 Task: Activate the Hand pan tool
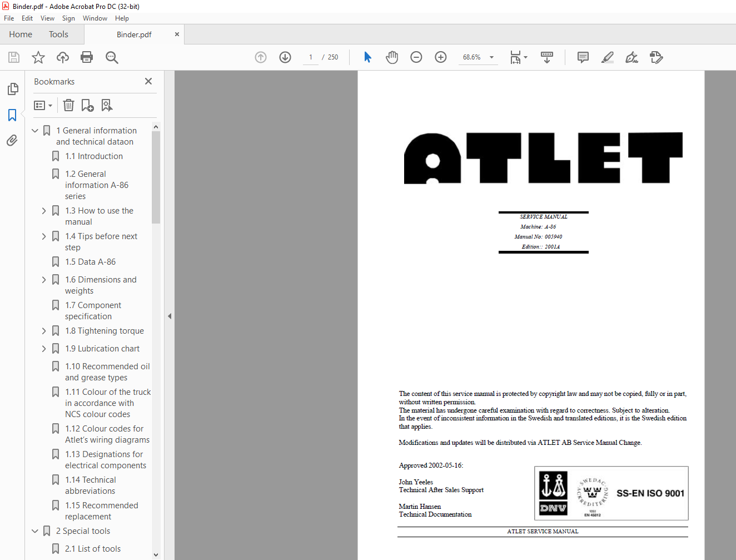tap(392, 57)
